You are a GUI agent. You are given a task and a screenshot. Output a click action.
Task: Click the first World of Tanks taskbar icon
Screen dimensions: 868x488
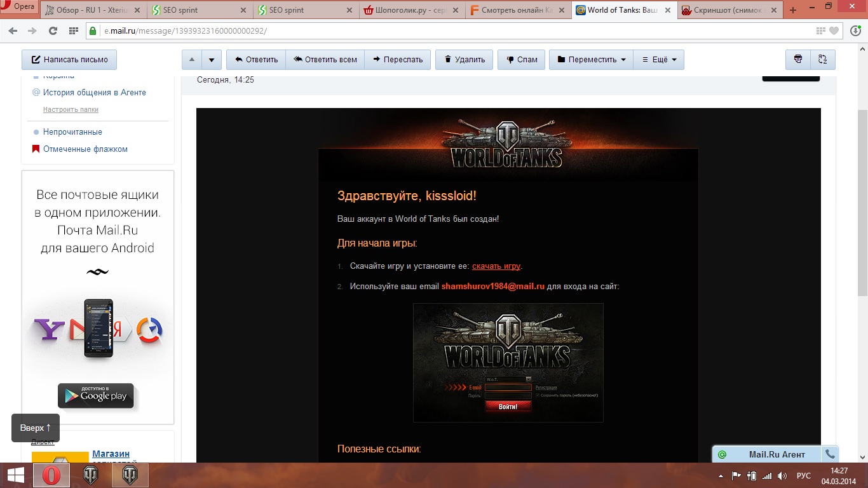91,475
